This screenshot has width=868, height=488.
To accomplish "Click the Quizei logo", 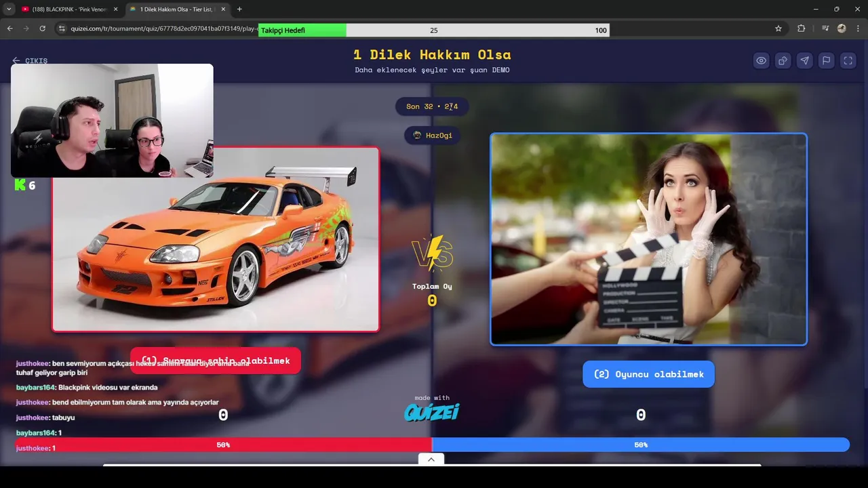I will point(432,411).
